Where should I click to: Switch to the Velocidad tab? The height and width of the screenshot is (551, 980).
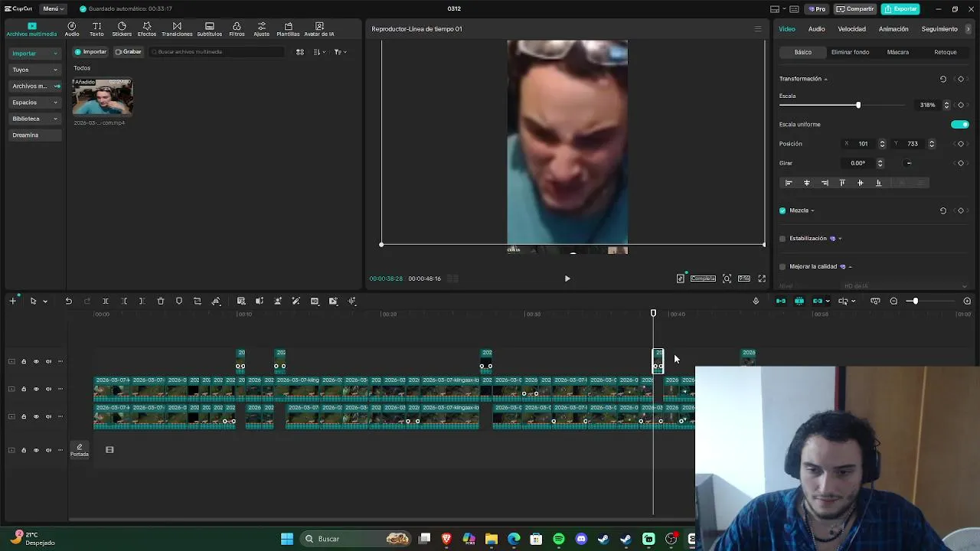point(851,29)
